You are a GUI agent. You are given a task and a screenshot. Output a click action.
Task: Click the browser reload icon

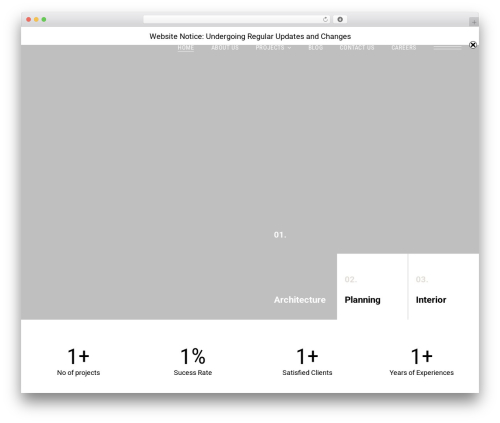[325, 20]
